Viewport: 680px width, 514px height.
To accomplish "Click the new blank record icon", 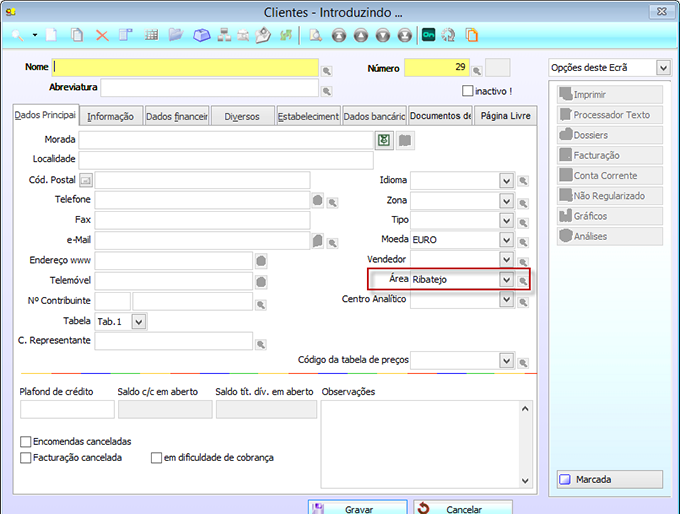I will click(x=52, y=35).
